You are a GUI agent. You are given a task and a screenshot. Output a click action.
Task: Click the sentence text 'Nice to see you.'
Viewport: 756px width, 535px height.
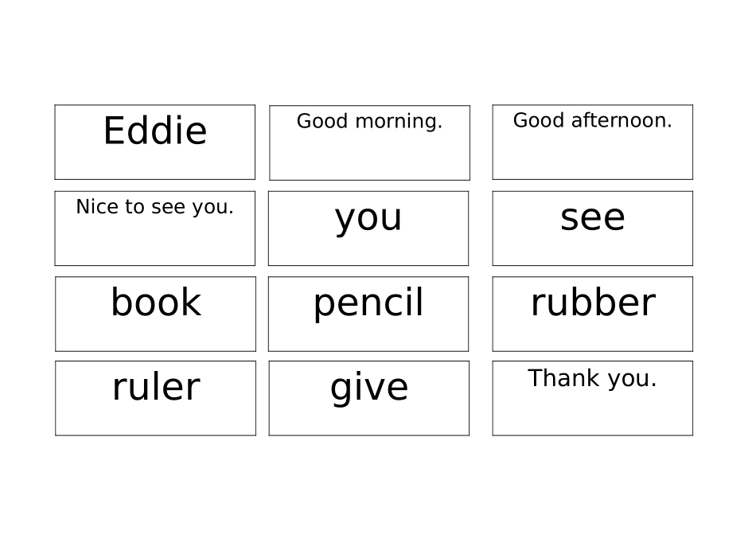(155, 207)
